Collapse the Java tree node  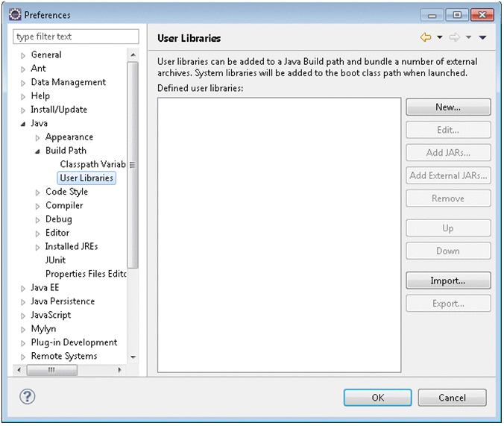[23, 124]
